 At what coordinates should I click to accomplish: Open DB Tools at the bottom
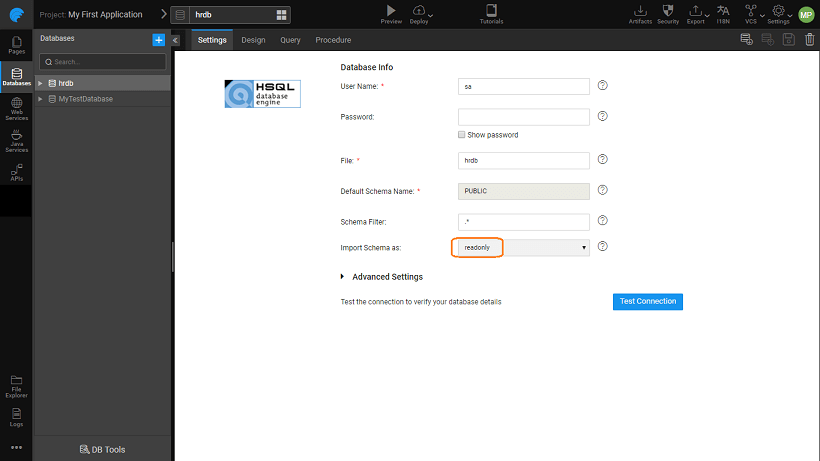point(102,450)
